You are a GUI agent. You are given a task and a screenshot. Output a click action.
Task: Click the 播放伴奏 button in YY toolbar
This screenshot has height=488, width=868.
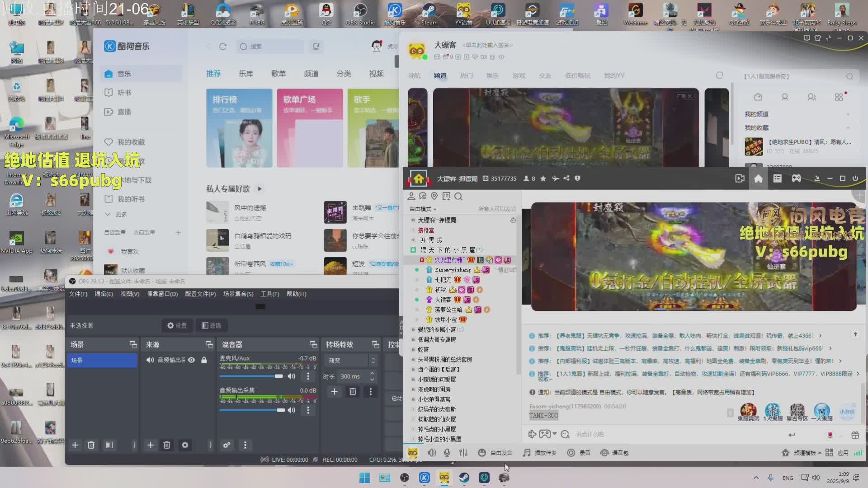point(540,453)
